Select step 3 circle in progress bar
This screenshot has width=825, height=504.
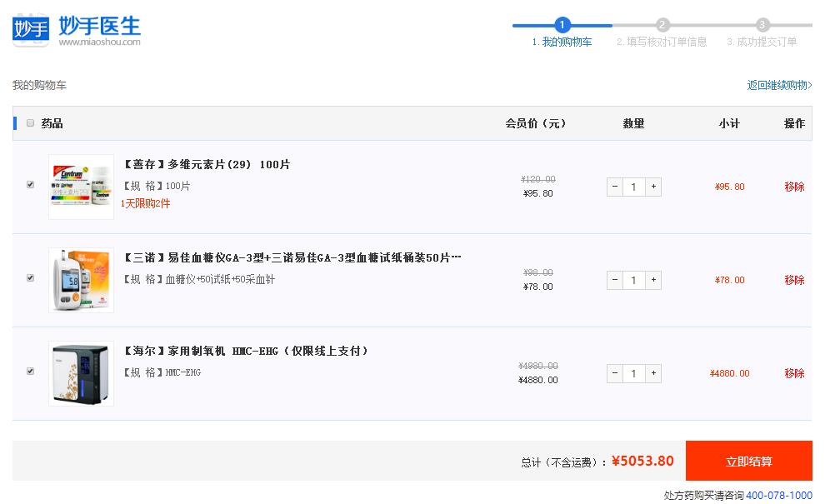(762, 25)
